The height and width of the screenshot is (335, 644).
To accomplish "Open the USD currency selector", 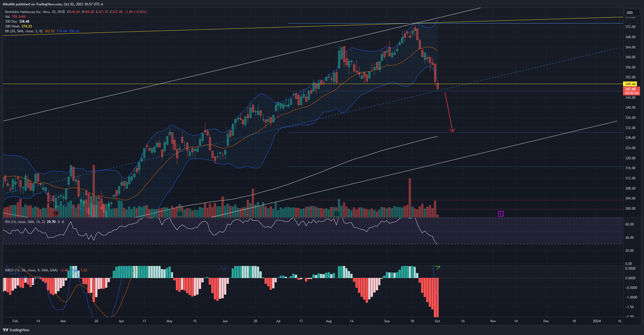I will click(632, 12).
